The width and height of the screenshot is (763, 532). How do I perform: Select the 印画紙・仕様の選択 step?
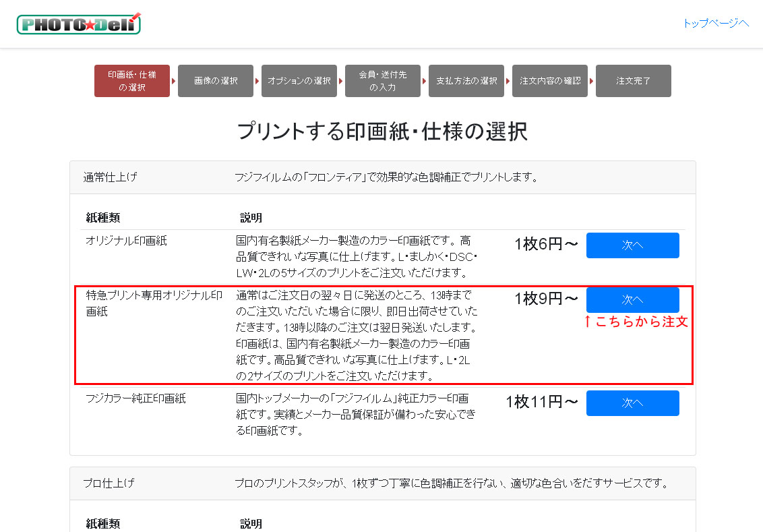132,81
